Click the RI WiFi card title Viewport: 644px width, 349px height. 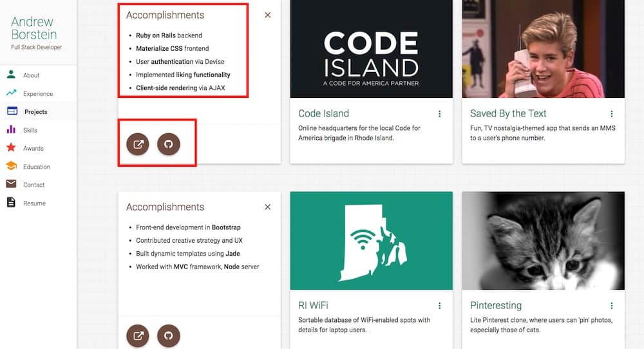click(313, 305)
